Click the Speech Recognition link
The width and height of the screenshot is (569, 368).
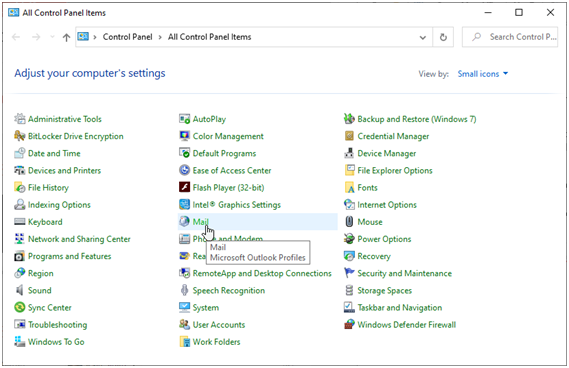click(x=229, y=290)
